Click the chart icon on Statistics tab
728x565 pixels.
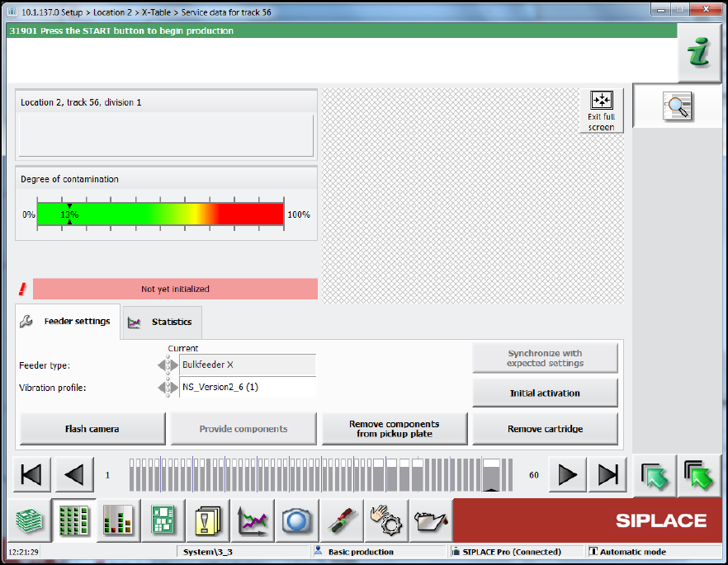point(135,323)
